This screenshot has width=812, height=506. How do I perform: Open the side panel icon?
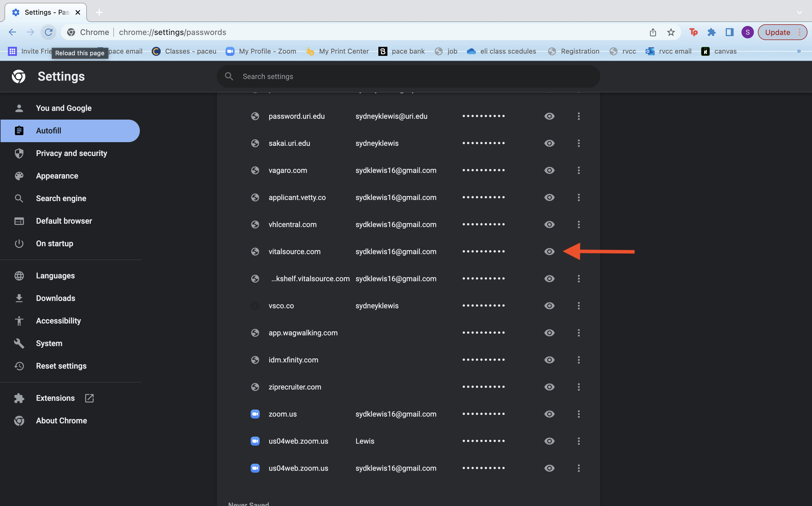729,32
